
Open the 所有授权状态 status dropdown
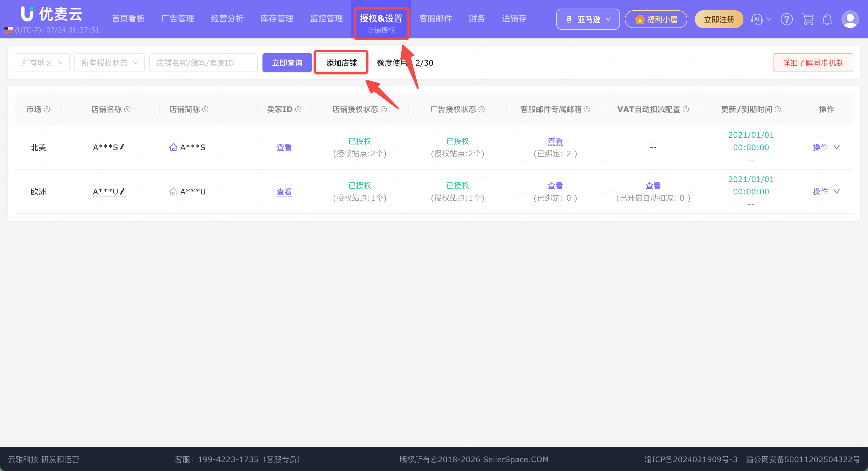click(x=110, y=63)
